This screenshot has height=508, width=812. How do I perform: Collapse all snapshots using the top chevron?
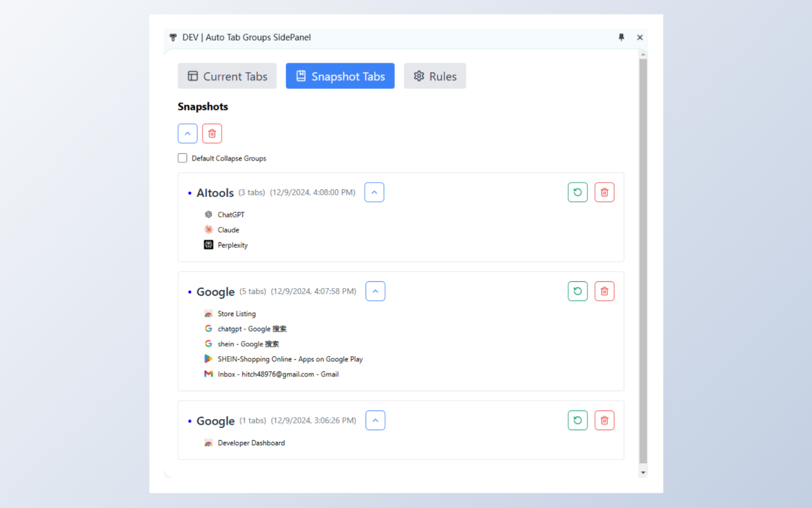coord(188,133)
